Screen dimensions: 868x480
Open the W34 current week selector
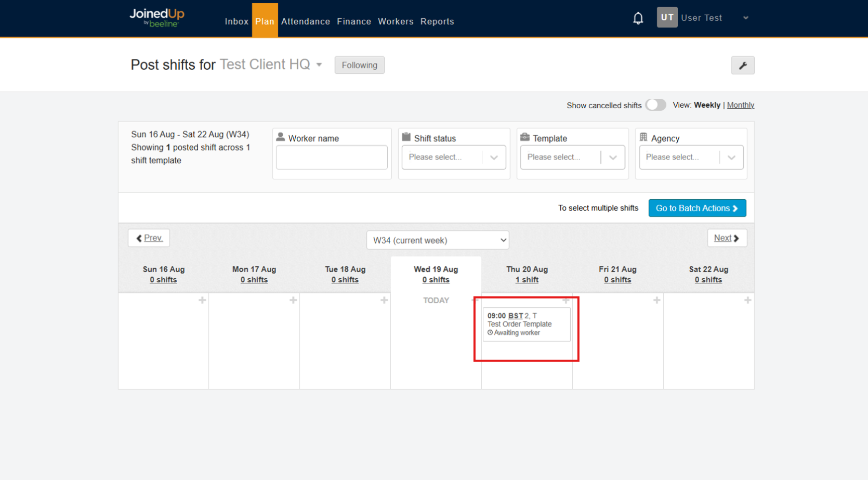coord(438,240)
